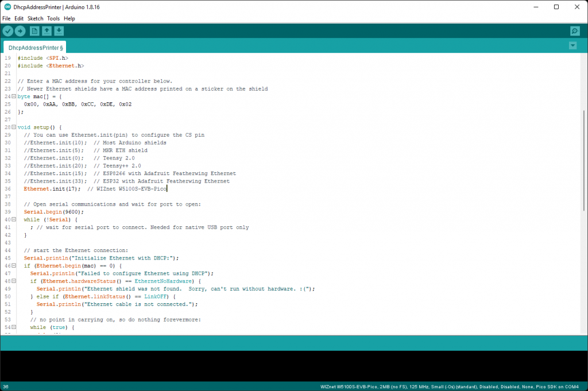This screenshot has width=588, height=391.
Task: Open the tab options dropdown arrow
Action: 572,46
